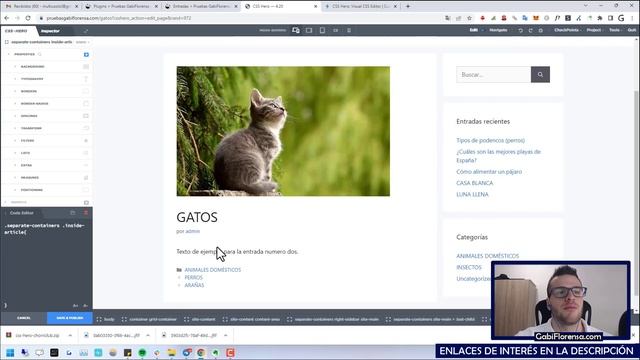Open the LUNA LLENA recent entry
Image resolution: width=640 pixels, height=360 pixels.
(472, 195)
